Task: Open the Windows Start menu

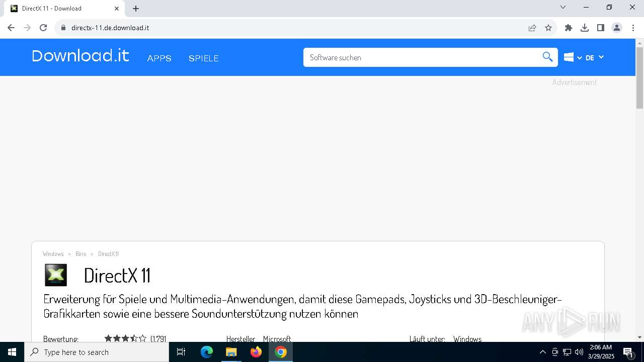Action: (12, 352)
